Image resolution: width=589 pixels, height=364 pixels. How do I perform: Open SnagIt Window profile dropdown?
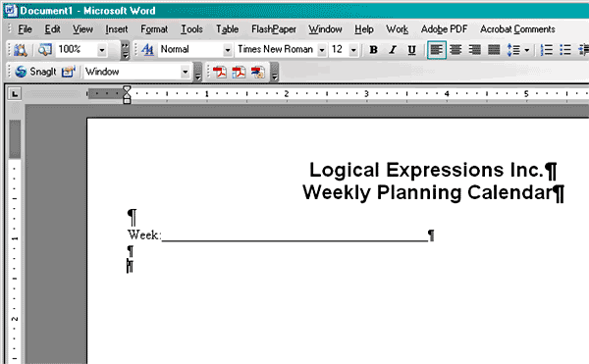tap(185, 72)
